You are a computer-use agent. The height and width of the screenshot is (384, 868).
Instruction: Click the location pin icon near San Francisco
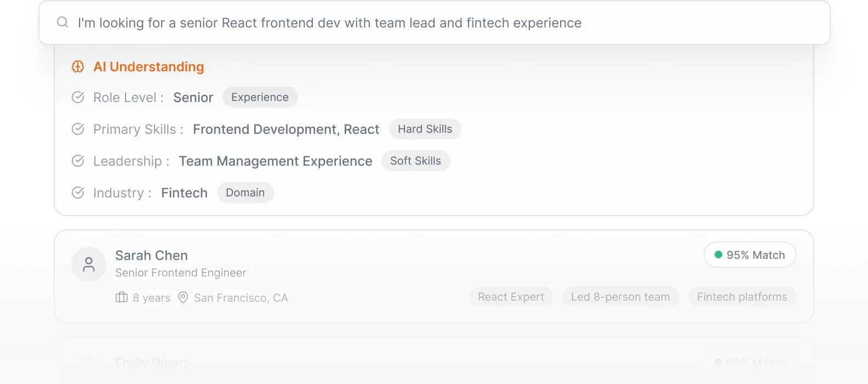[x=182, y=297]
